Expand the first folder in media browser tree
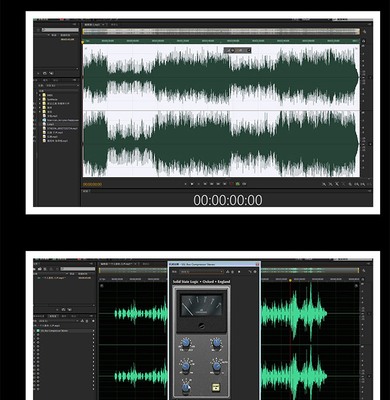 click(x=40, y=95)
